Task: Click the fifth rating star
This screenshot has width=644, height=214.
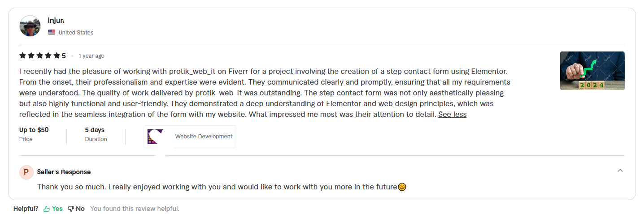Action: click(x=57, y=56)
